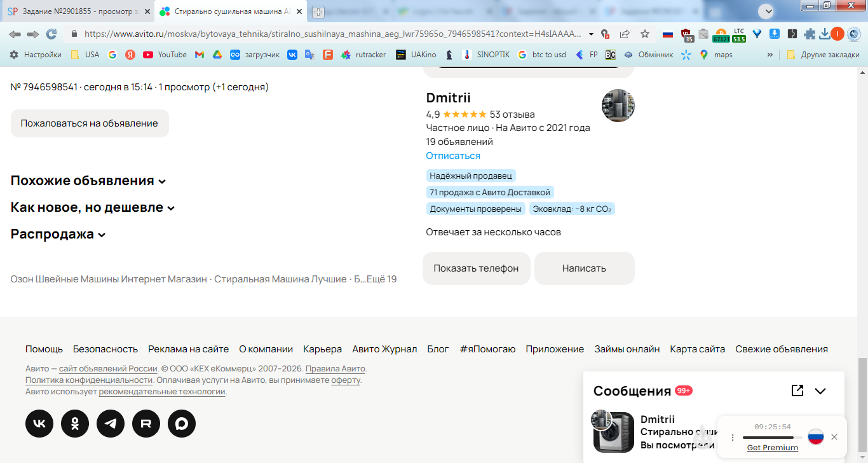Click the Эковклад: −8 кг CO₂ badge
The height and width of the screenshot is (463, 868).
point(572,209)
